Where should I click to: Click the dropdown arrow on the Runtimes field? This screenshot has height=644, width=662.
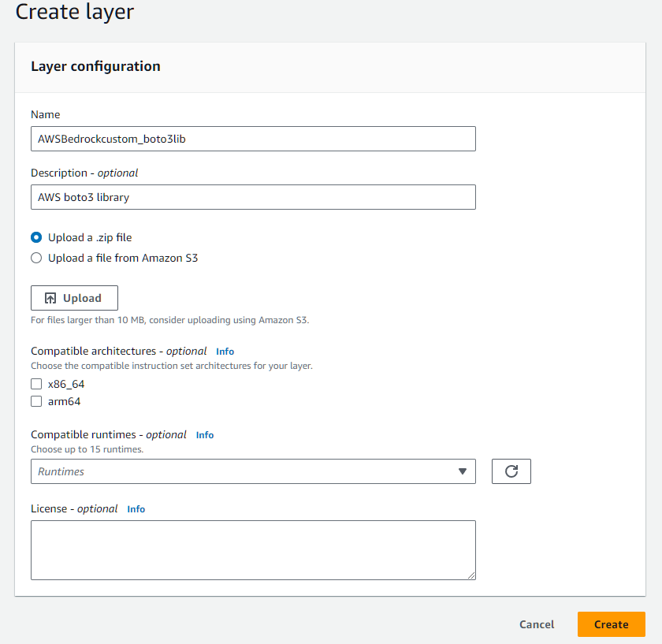(x=462, y=471)
